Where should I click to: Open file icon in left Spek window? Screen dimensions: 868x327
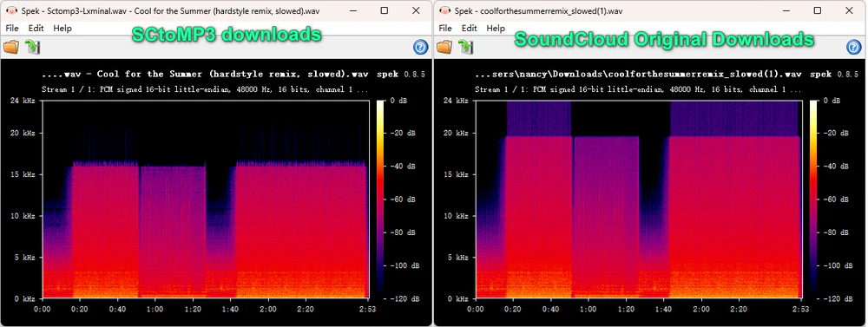(11, 48)
